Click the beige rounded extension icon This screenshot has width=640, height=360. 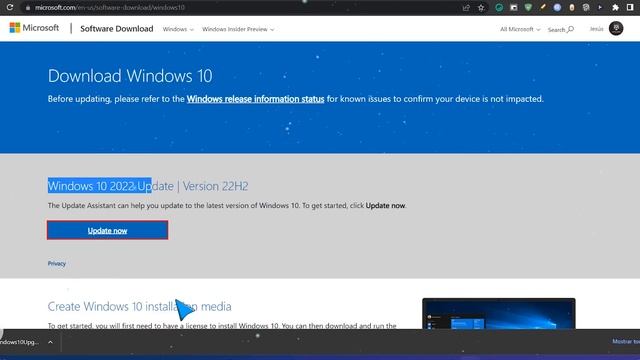pyautogui.click(x=572, y=7)
